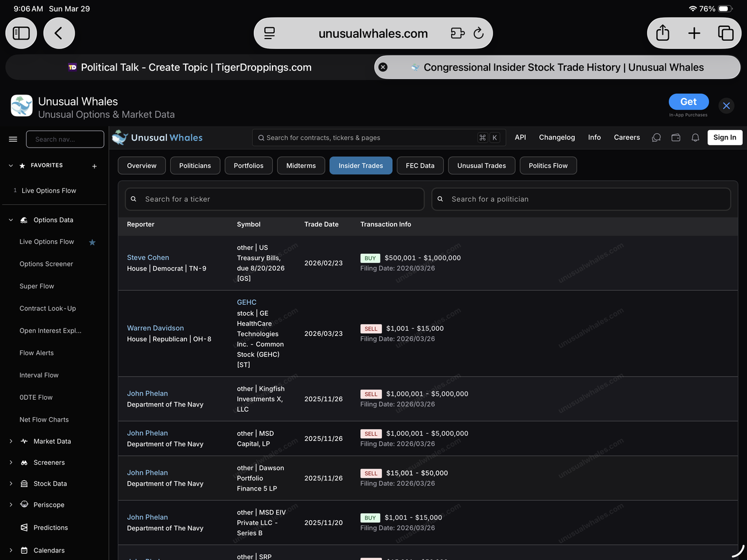Open Careers link
Image resolution: width=747 pixels, height=560 pixels.
click(x=627, y=137)
